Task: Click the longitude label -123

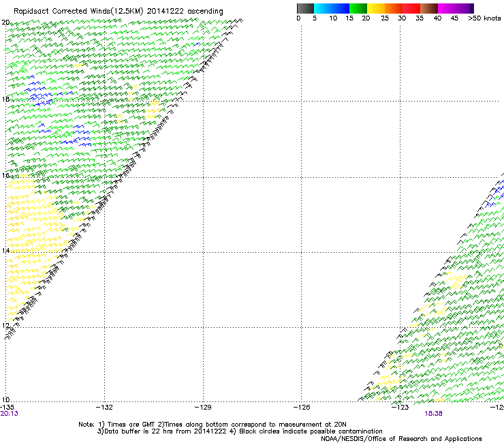Action: click(x=400, y=408)
